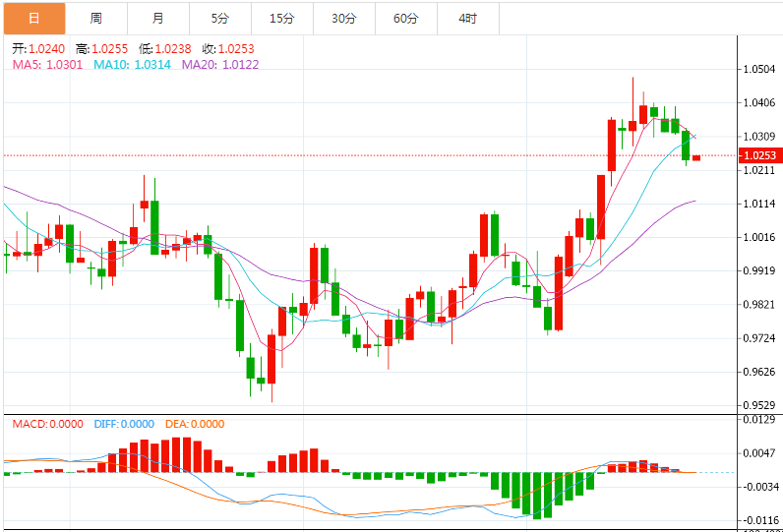The width and height of the screenshot is (783, 532).
Task: Click the MA5: 1.0301 indicator label
Action: coord(47,64)
